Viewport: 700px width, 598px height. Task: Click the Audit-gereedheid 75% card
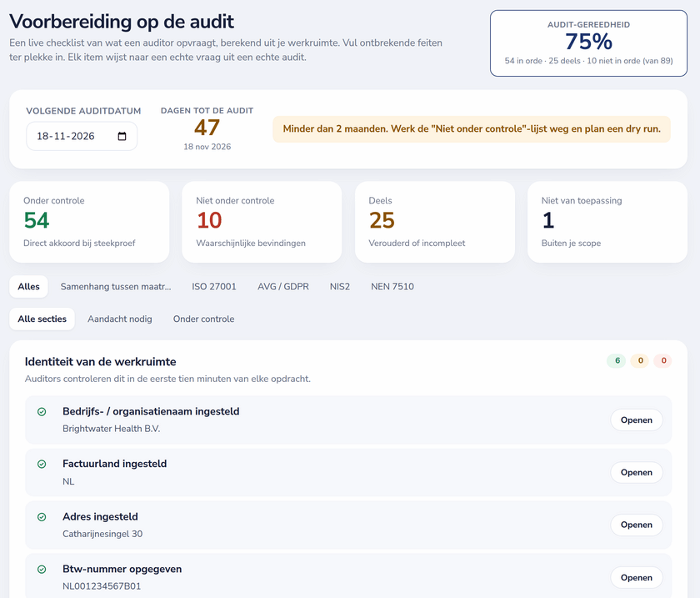[x=588, y=43]
